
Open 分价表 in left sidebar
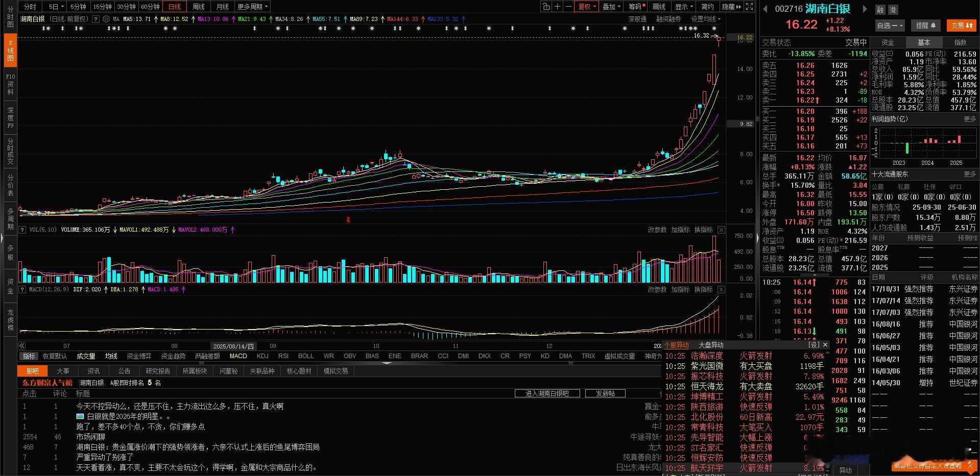10,185
